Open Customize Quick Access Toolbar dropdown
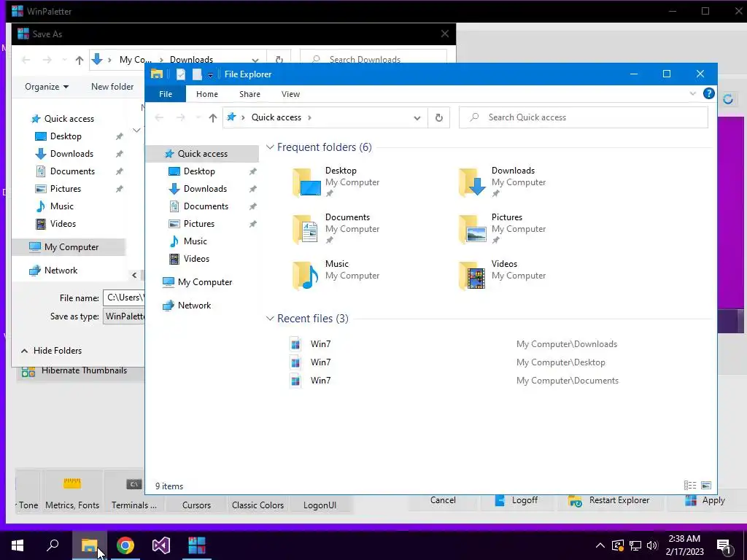 point(210,75)
